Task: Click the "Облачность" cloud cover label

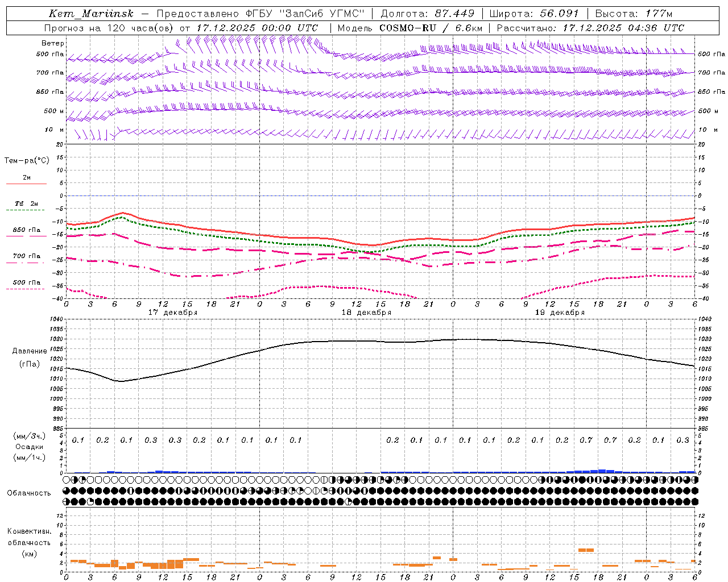Action: [29, 493]
